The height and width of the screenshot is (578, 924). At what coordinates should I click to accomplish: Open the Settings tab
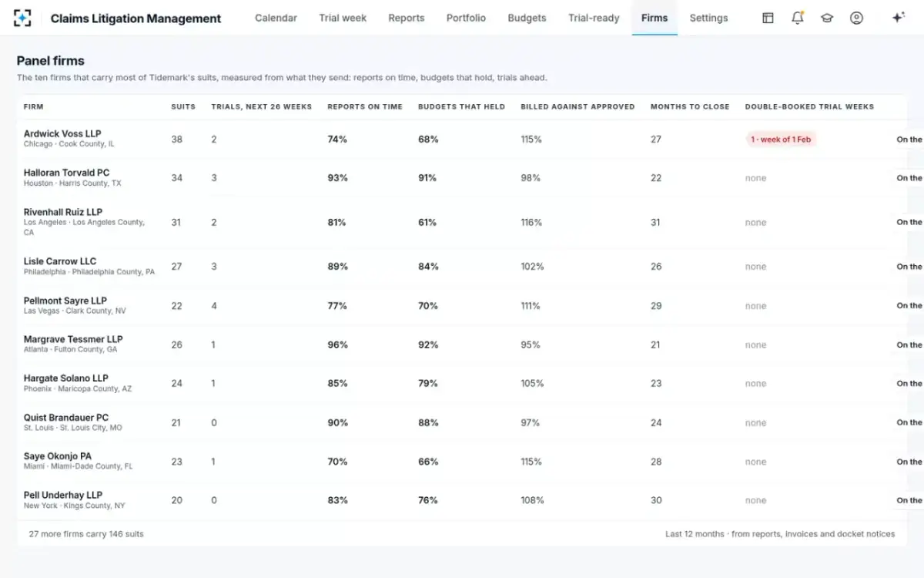pyautogui.click(x=708, y=18)
